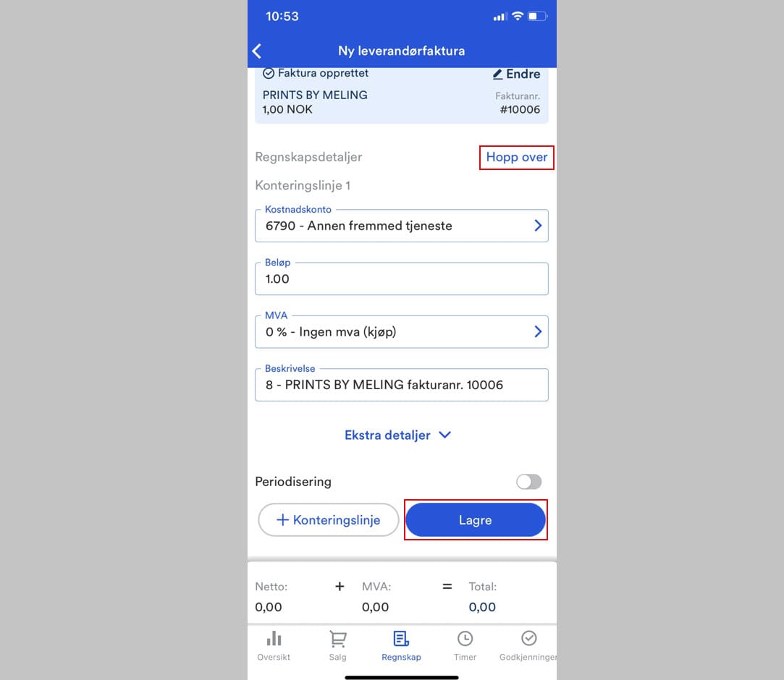This screenshot has height=680, width=784.
Task: Open Godkjenninger checkmark icon
Action: pos(528,638)
